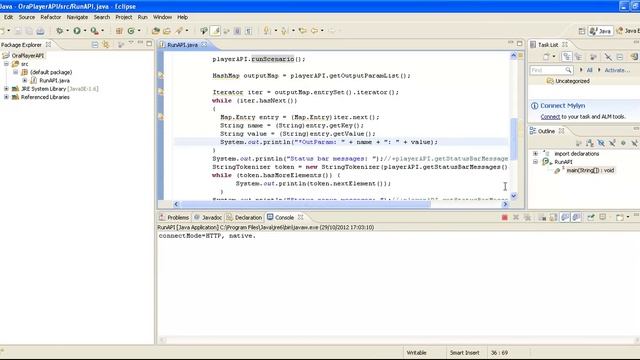Click the External Tools run icon
Image resolution: width=640 pixels, height=360 pixels.
pos(94,31)
